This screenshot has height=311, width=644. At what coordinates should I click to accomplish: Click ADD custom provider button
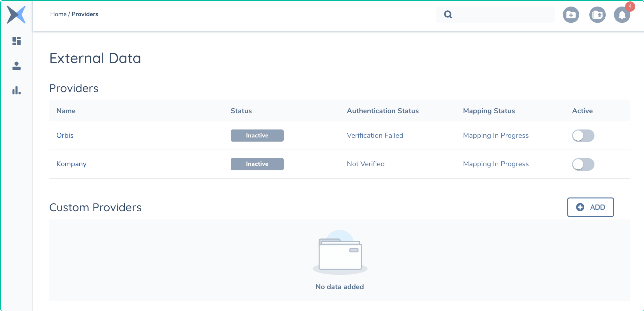pos(590,207)
